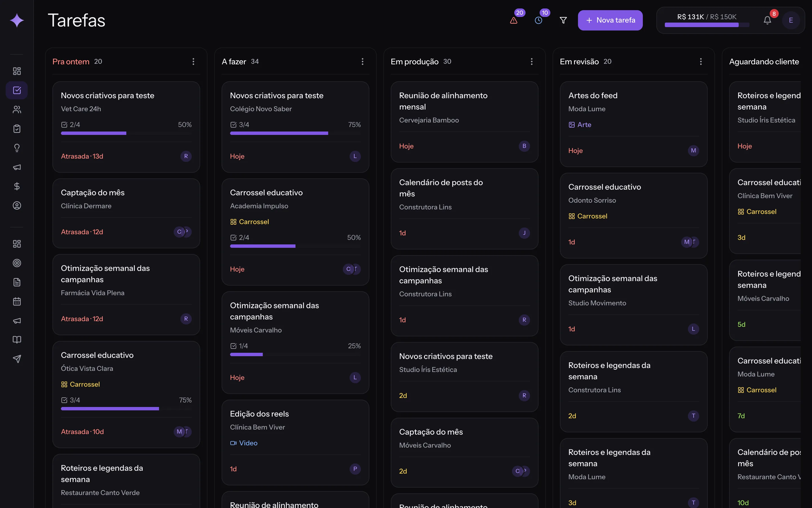Open the Artes do feed Moda Lume card
Image resolution: width=812 pixels, height=508 pixels.
634,124
